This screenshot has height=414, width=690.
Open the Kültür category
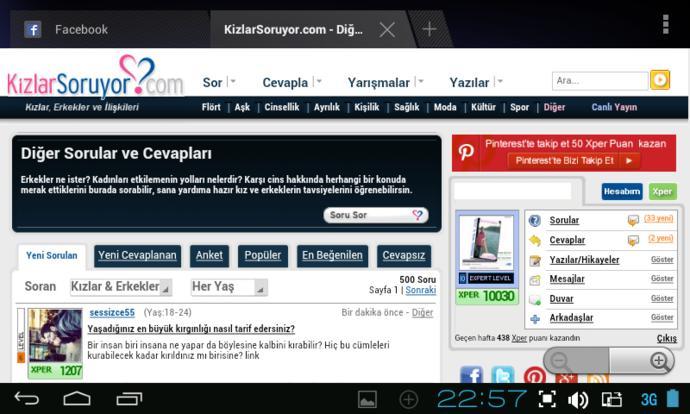coord(483,107)
